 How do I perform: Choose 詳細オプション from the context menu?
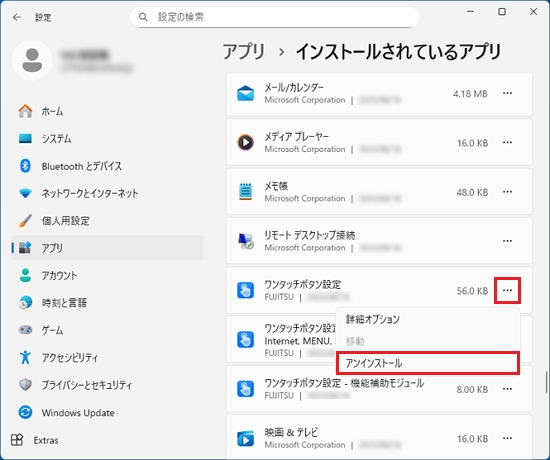(x=428, y=319)
